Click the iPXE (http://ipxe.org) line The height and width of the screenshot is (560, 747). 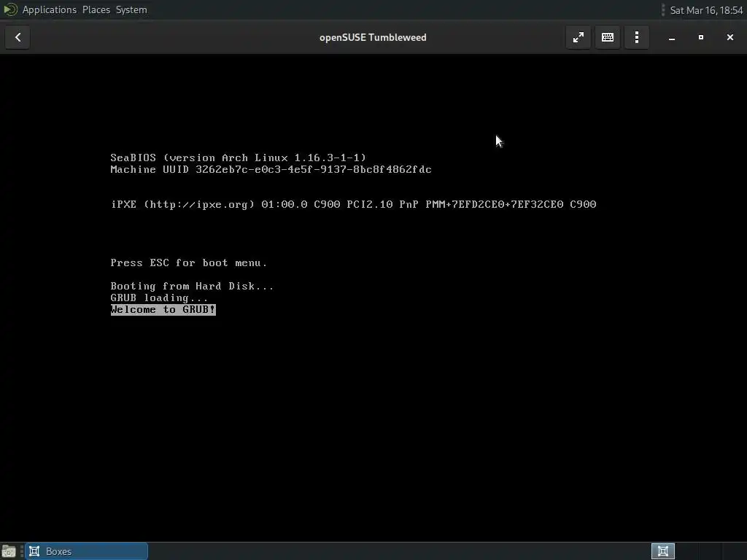(x=354, y=204)
